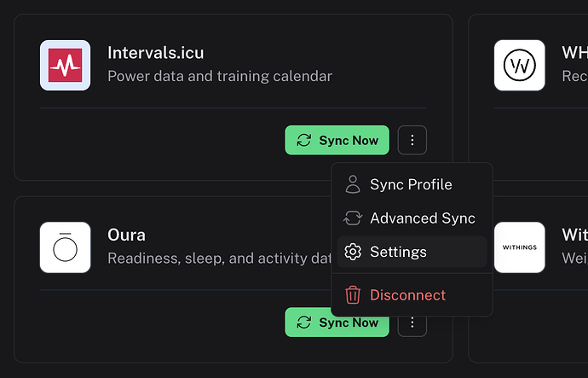Open the Oura three-dot options menu

pyautogui.click(x=412, y=323)
